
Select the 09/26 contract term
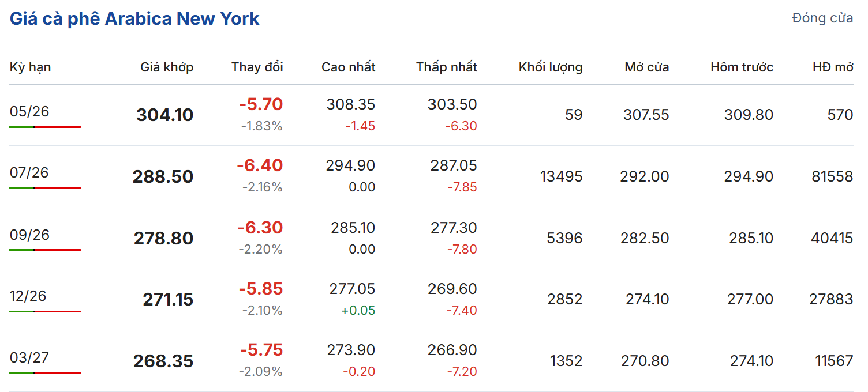[x=29, y=235]
